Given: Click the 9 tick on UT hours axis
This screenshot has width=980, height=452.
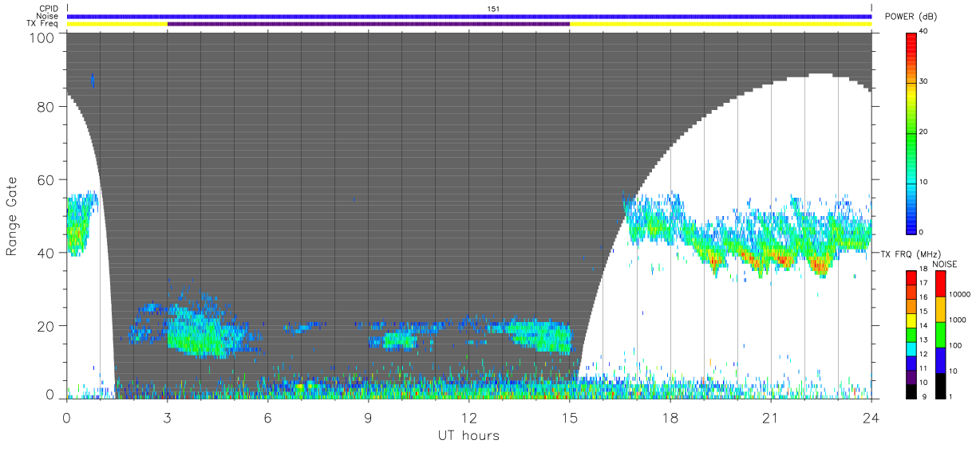Looking at the screenshot, I should pos(369,417).
